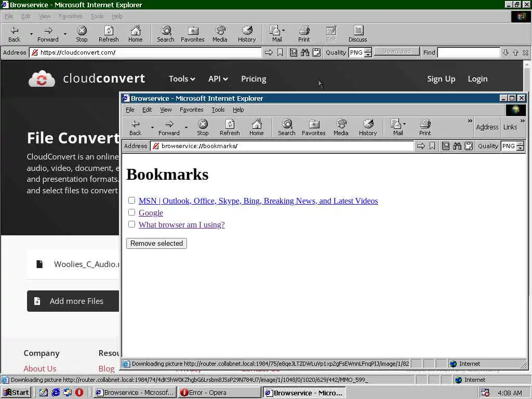Click binoculars find icon in front window
Viewport: 532px width, 399px height.
[457, 146]
